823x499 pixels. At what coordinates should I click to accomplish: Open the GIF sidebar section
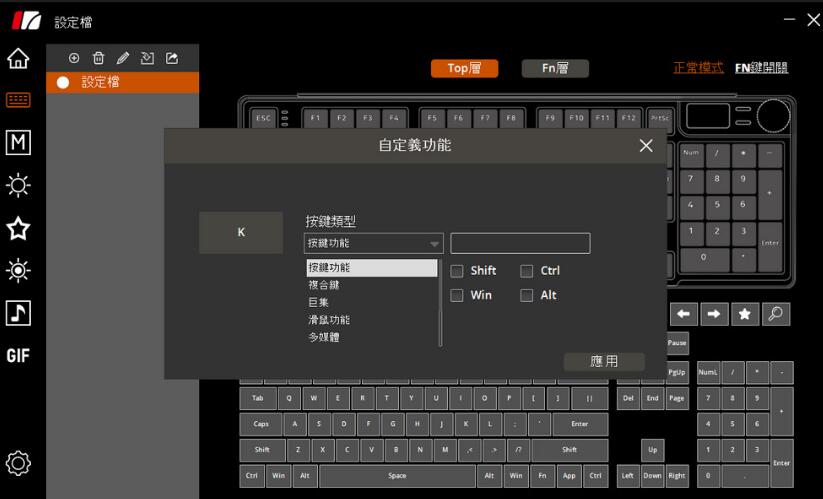pos(18,356)
